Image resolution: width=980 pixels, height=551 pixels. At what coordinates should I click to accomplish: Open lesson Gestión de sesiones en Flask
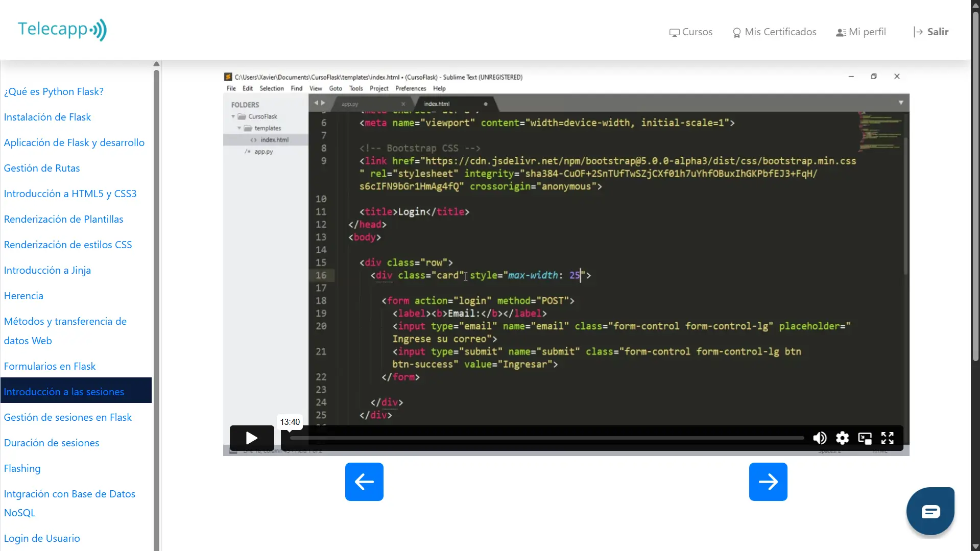tap(68, 417)
